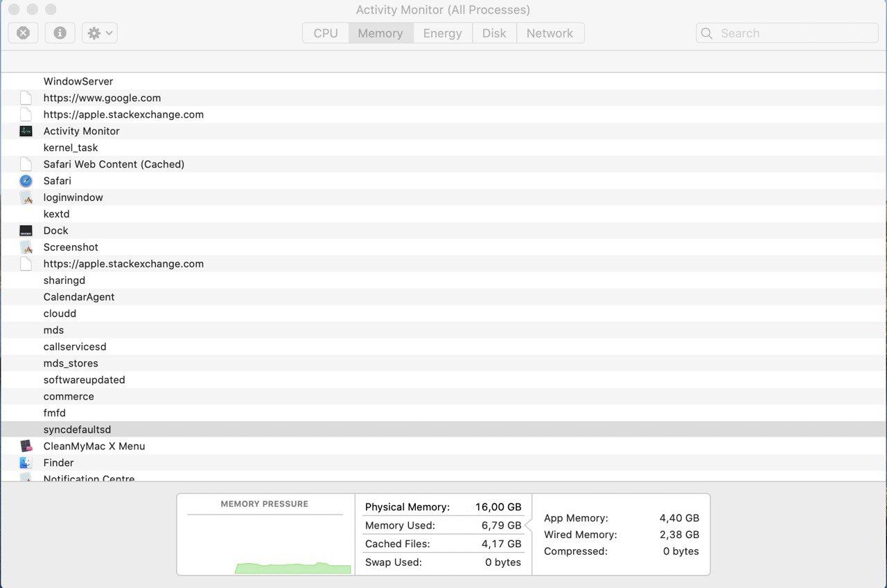Click the Wired Memory 2,38 GB value
The image size is (887, 588).
pyautogui.click(x=679, y=535)
